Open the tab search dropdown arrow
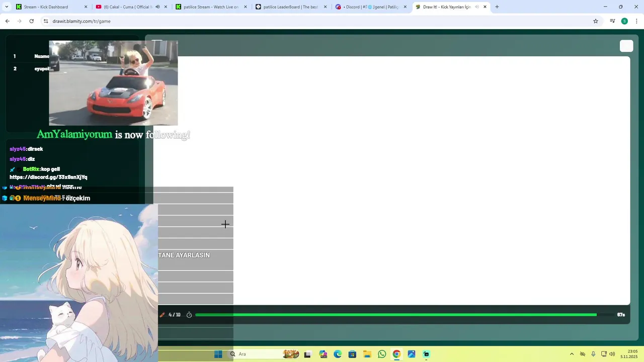Viewport: 644px width, 362px height. [x=7, y=7]
